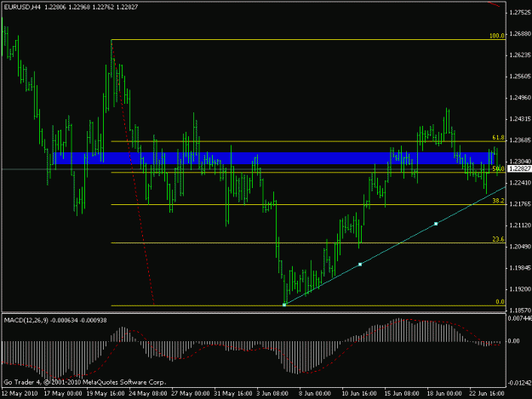Click the 1.23685 price axis label

tap(520, 140)
